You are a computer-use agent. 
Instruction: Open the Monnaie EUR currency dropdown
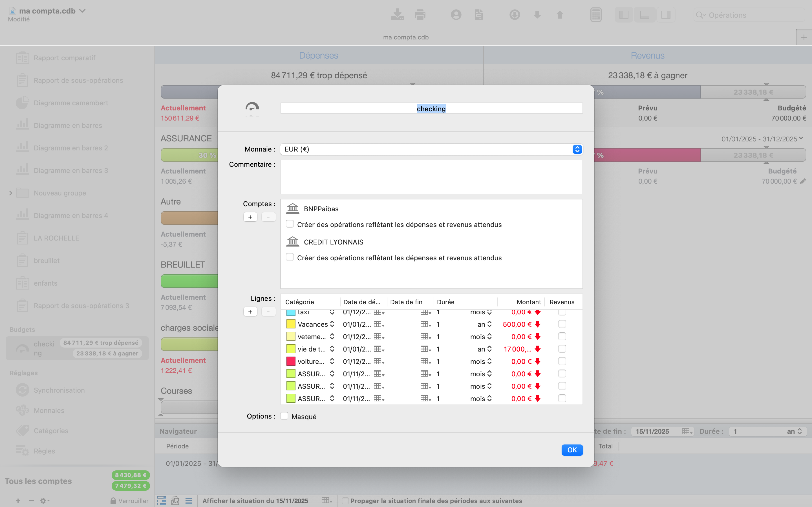tap(431, 149)
